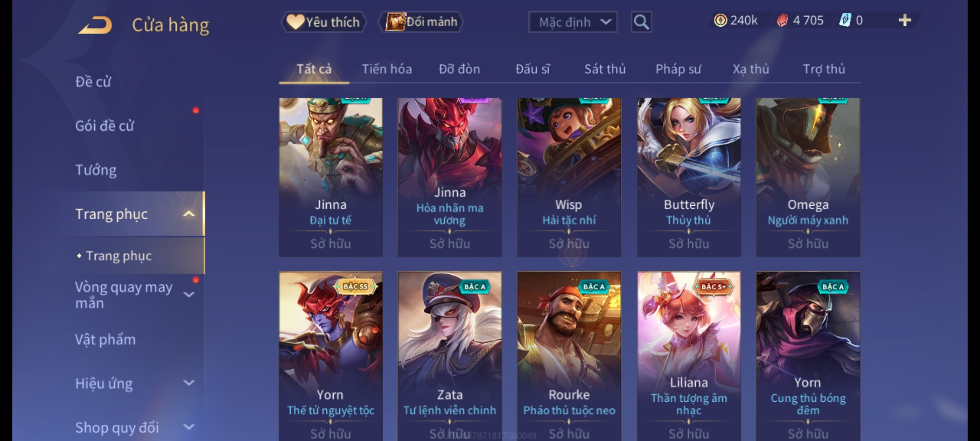This screenshot has height=441, width=980.
Task: Select the Pháp sư tab
Action: pyautogui.click(x=678, y=69)
